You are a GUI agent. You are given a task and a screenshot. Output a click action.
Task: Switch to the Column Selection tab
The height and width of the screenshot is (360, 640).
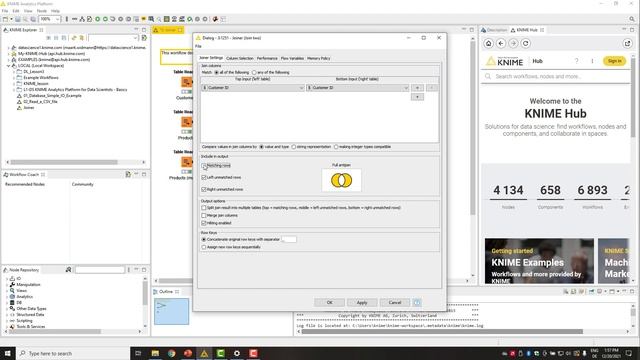(x=240, y=58)
